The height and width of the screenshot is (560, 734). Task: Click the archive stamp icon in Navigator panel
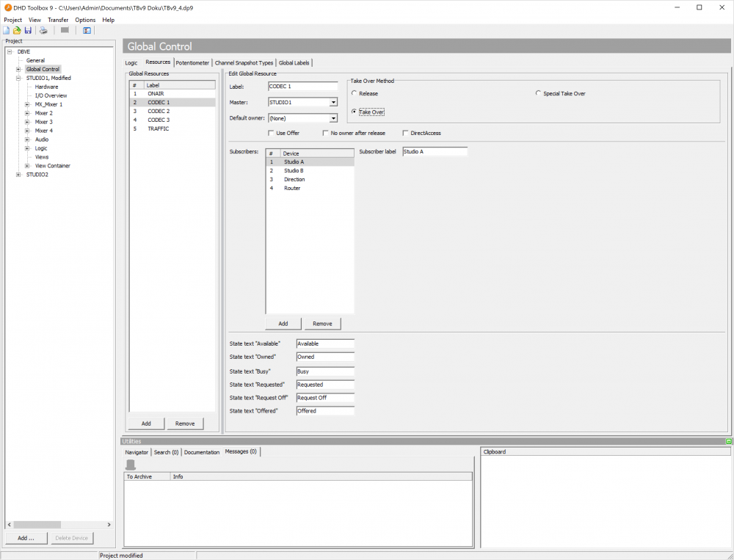[132, 464]
